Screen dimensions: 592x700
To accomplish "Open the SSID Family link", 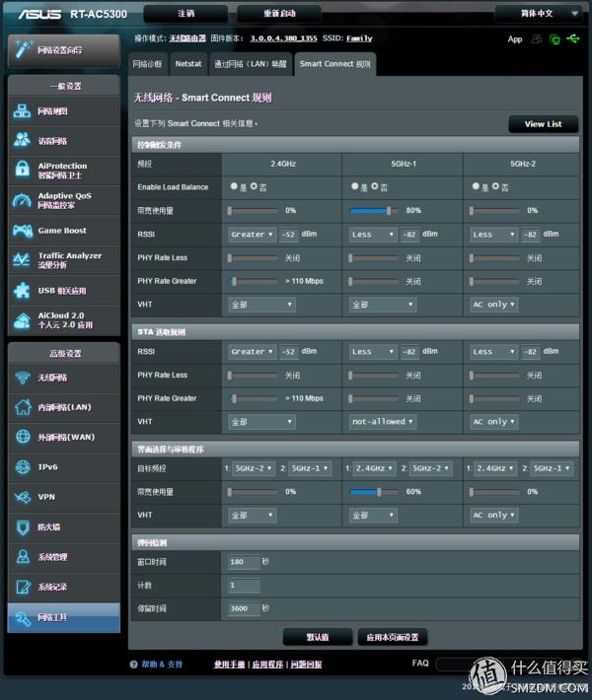I will click(x=359, y=38).
